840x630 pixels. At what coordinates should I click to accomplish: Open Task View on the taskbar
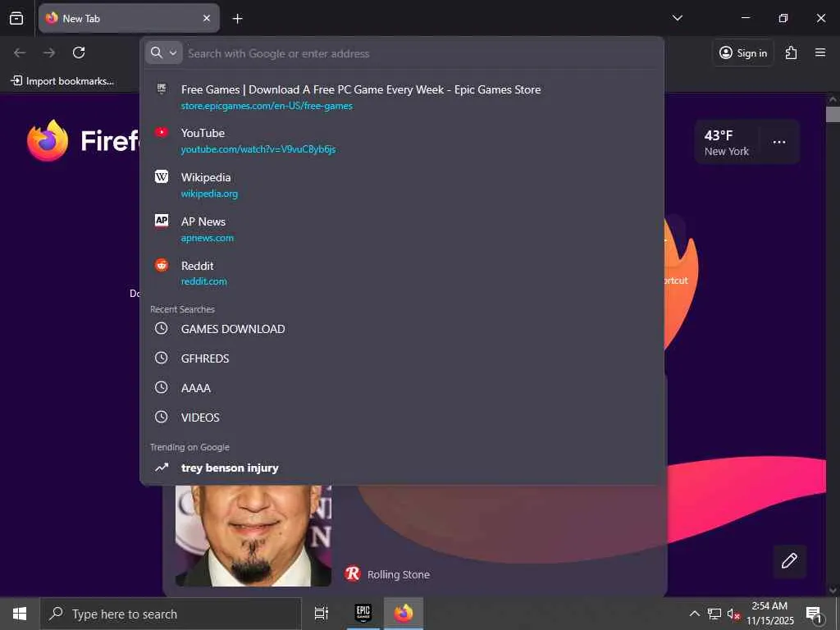coord(321,614)
